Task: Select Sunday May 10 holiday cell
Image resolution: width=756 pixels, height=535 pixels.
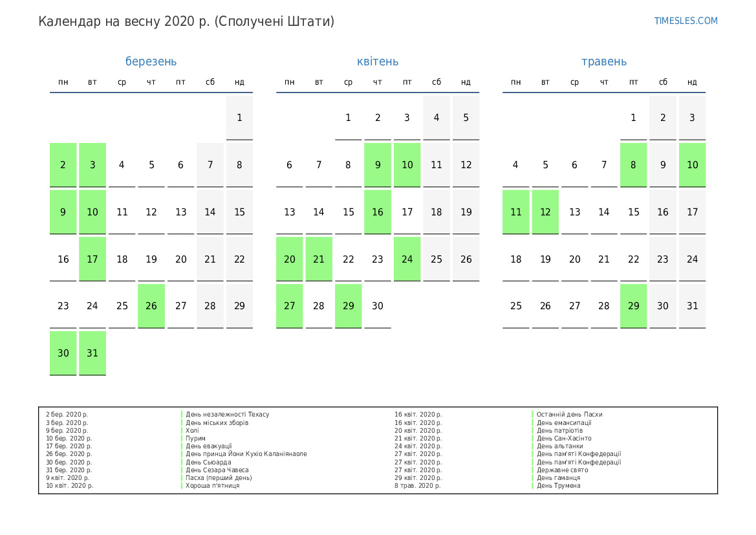Action: (x=692, y=165)
